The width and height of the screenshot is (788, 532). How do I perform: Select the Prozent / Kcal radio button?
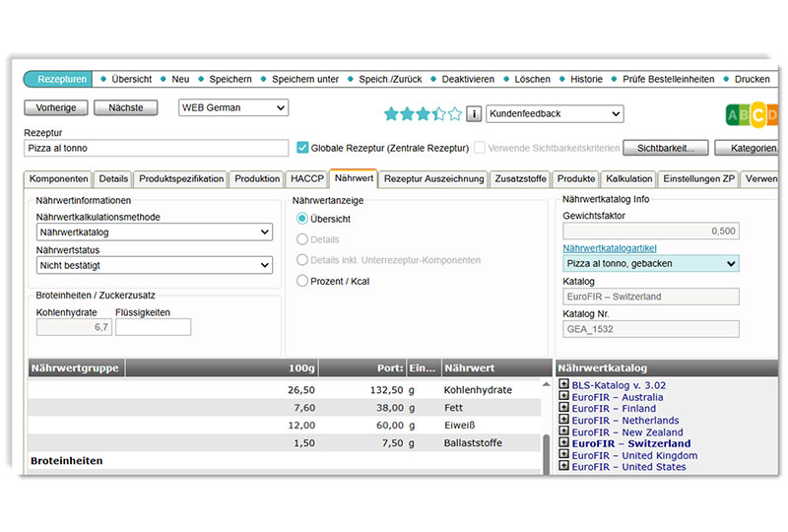coord(302,281)
